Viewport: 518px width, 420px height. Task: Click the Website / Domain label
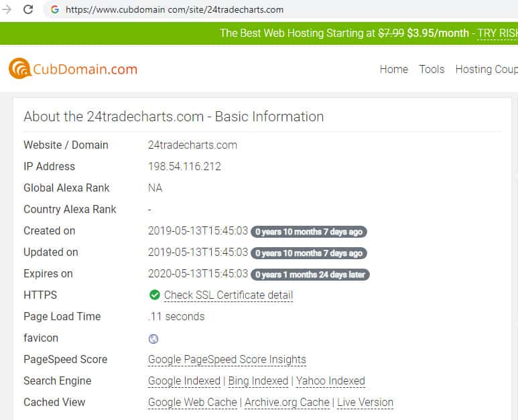pos(66,145)
